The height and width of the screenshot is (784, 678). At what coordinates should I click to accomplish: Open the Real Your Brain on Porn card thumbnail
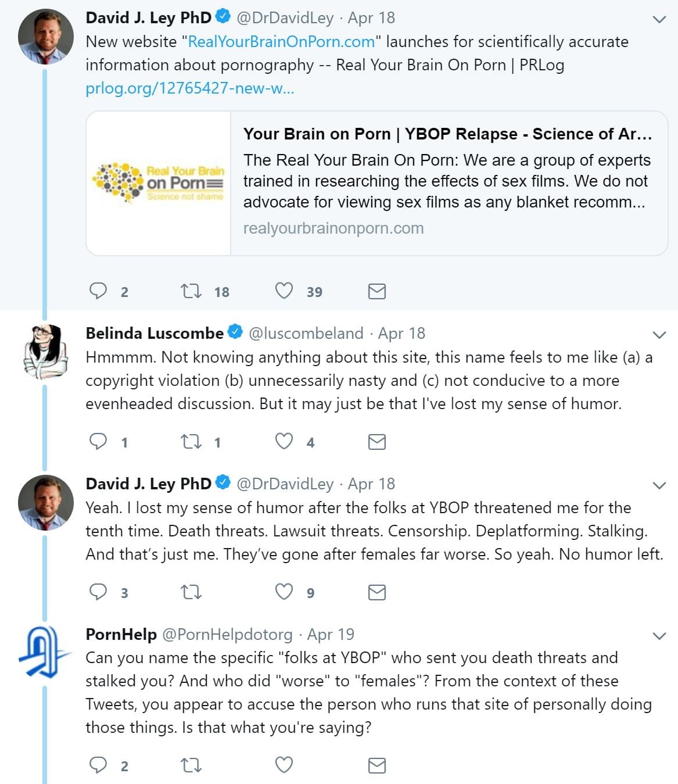point(159,183)
